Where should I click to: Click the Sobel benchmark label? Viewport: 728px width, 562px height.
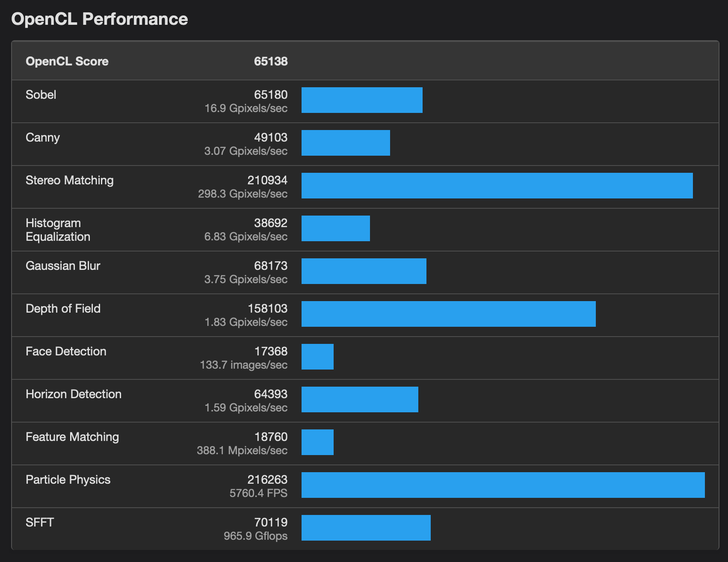(41, 95)
